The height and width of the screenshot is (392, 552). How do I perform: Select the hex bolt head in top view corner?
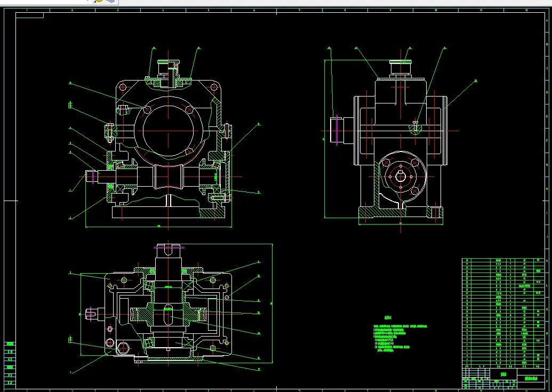[x=124, y=348]
